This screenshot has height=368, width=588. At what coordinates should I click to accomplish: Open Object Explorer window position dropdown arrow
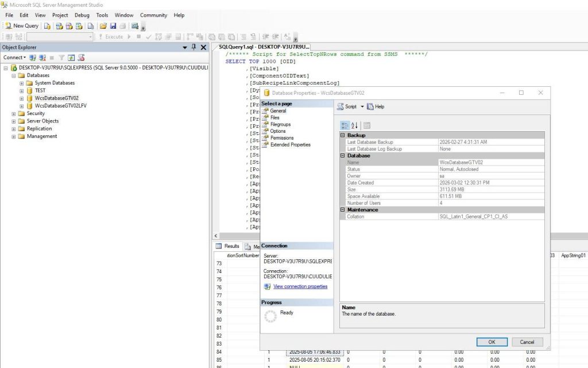pyautogui.click(x=185, y=47)
